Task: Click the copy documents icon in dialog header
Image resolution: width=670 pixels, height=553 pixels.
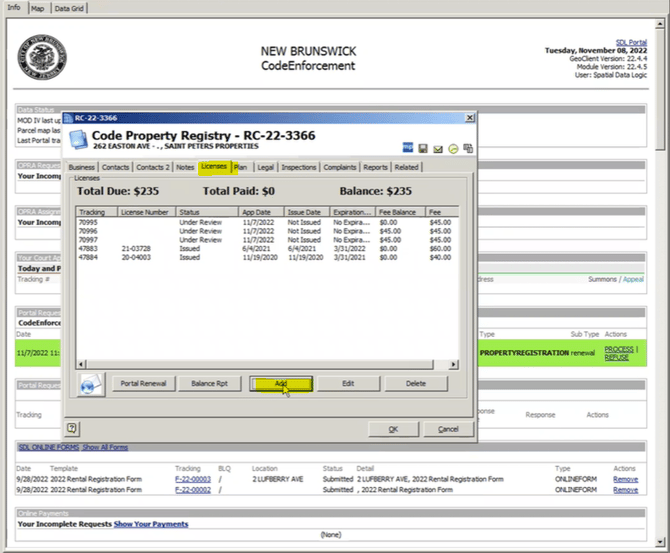Action: (x=468, y=148)
